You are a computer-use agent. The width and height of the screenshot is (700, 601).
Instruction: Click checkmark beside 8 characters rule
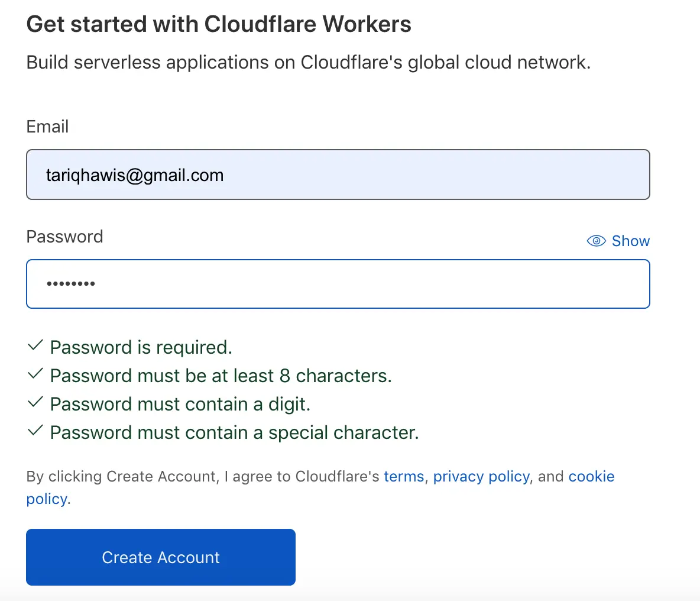(x=35, y=374)
